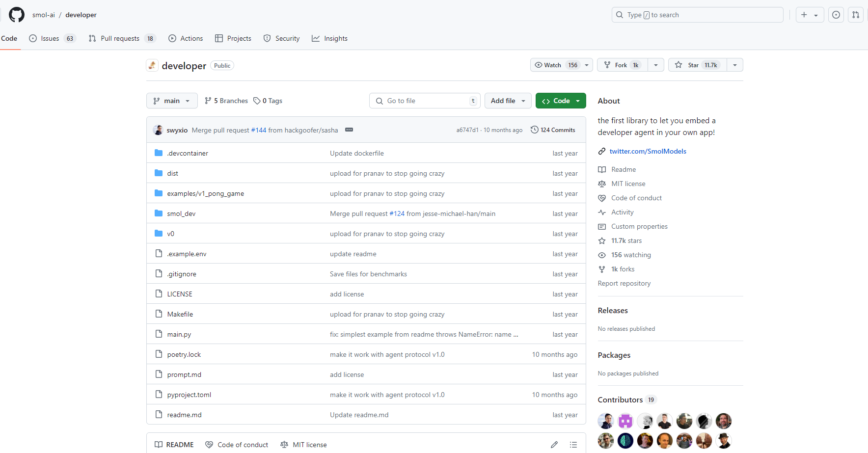Open the Add file dropdown
The image size is (868, 453).
coord(508,101)
